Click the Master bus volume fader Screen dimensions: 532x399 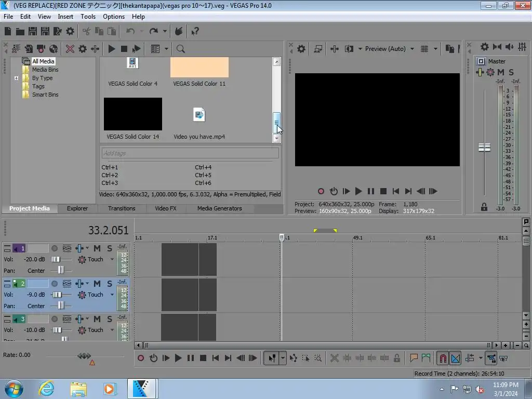click(x=484, y=147)
